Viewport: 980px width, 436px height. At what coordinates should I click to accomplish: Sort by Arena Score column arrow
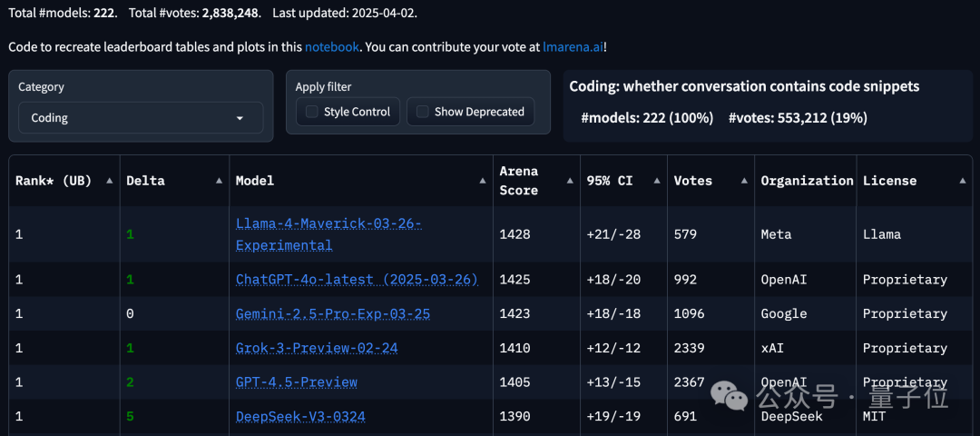pyautogui.click(x=569, y=181)
